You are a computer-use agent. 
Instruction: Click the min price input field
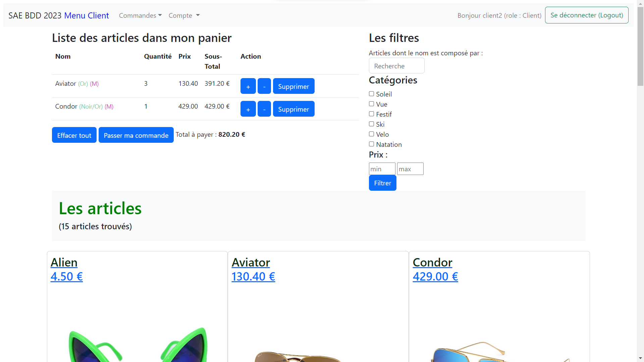tap(382, 169)
